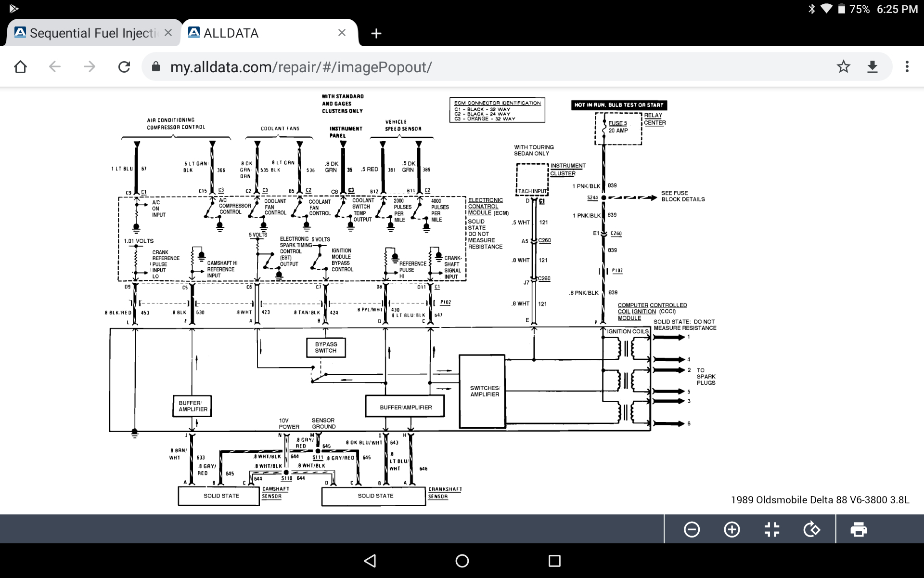Go to the browser home page

20,66
